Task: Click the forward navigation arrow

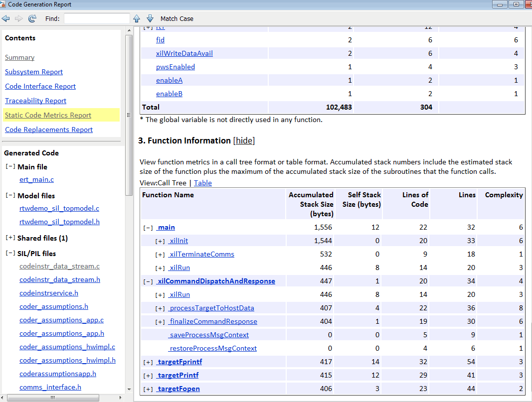Action: coord(18,18)
